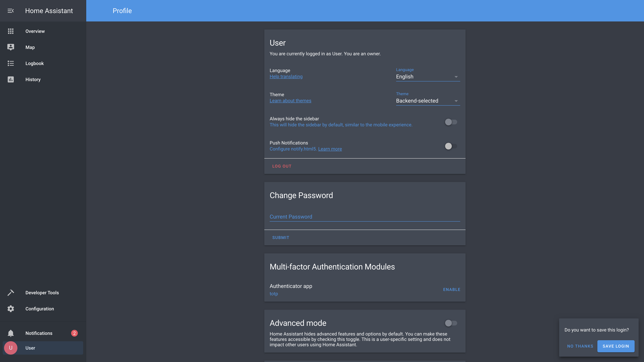The height and width of the screenshot is (362, 644).
Task: Collapse the sidebar with hamburger icon
Action: coord(11,11)
